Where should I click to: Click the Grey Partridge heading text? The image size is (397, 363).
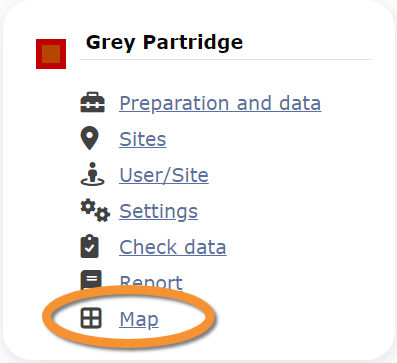coord(164,43)
